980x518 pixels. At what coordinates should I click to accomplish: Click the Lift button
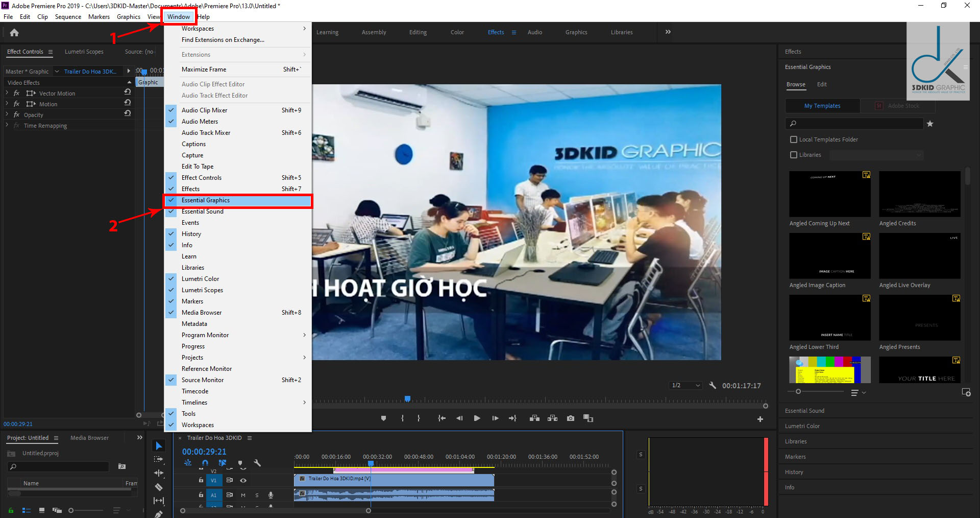(x=534, y=418)
